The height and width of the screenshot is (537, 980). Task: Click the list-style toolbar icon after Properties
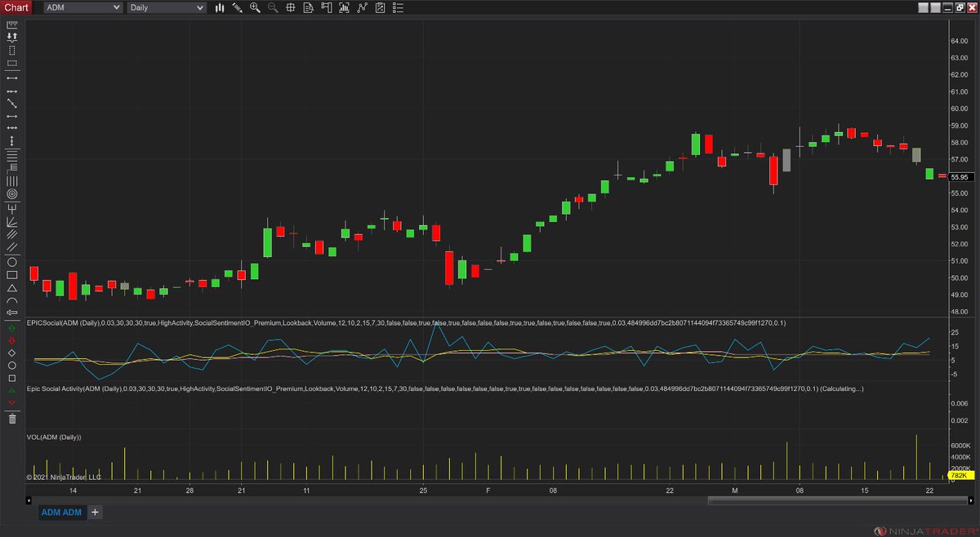(x=398, y=7)
